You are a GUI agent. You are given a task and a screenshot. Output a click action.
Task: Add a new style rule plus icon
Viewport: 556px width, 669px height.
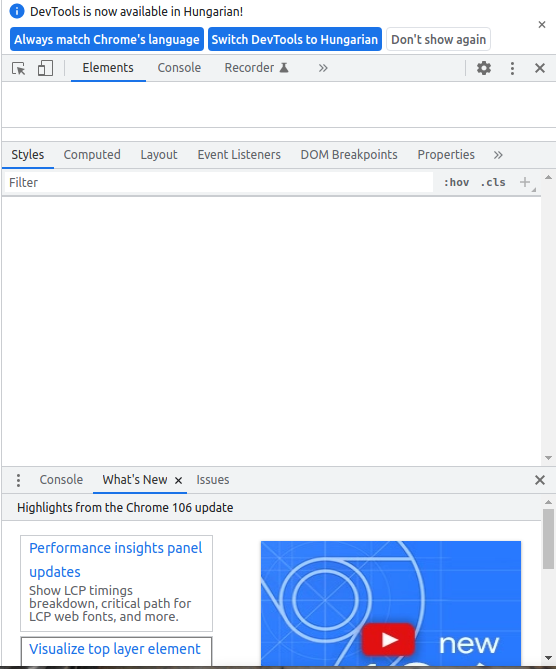pos(525,183)
